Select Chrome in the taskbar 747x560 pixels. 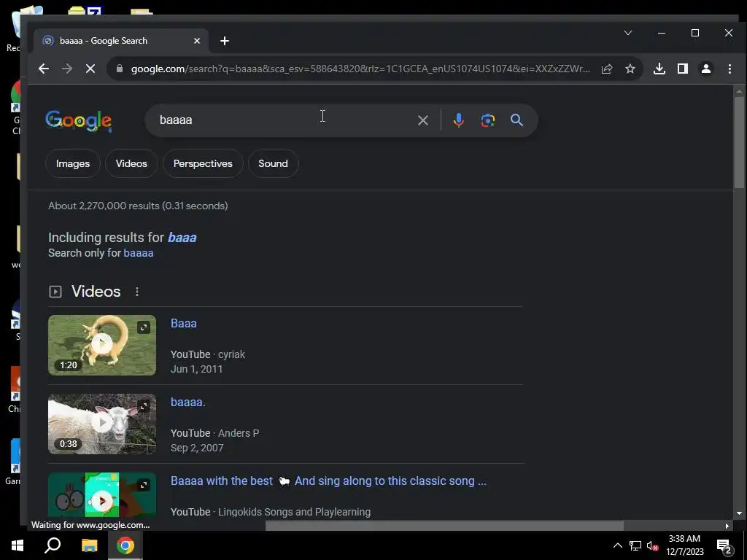(125, 545)
